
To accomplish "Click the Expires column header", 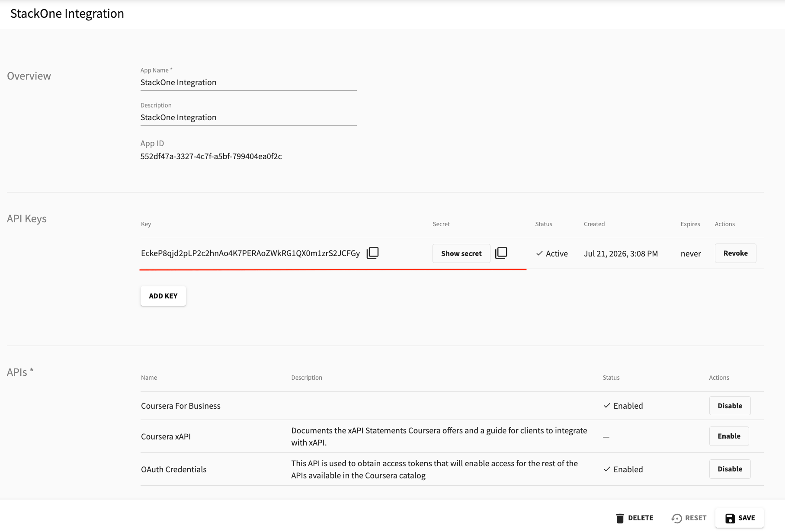I will click(690, 224).
